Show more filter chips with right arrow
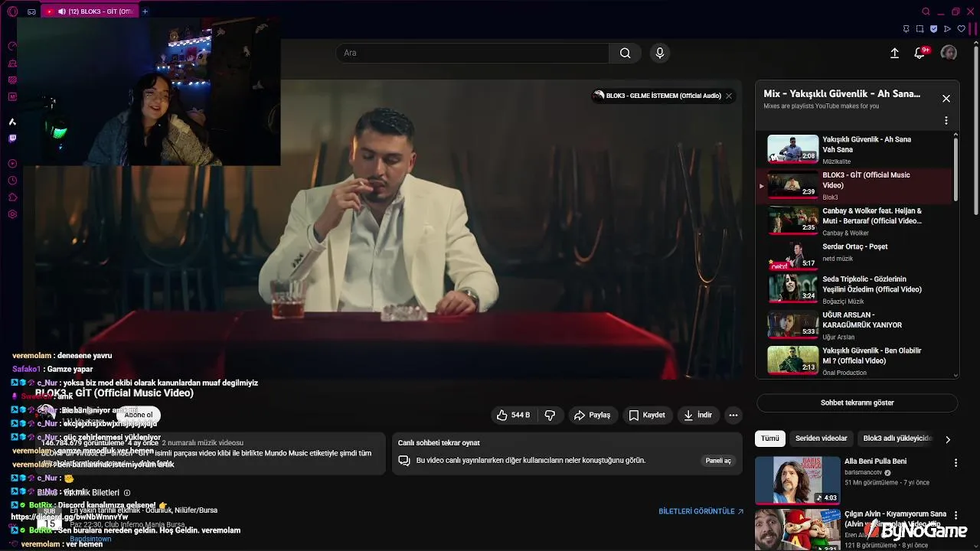The width and height of the screenshot is (980, 551). (948, 439)
